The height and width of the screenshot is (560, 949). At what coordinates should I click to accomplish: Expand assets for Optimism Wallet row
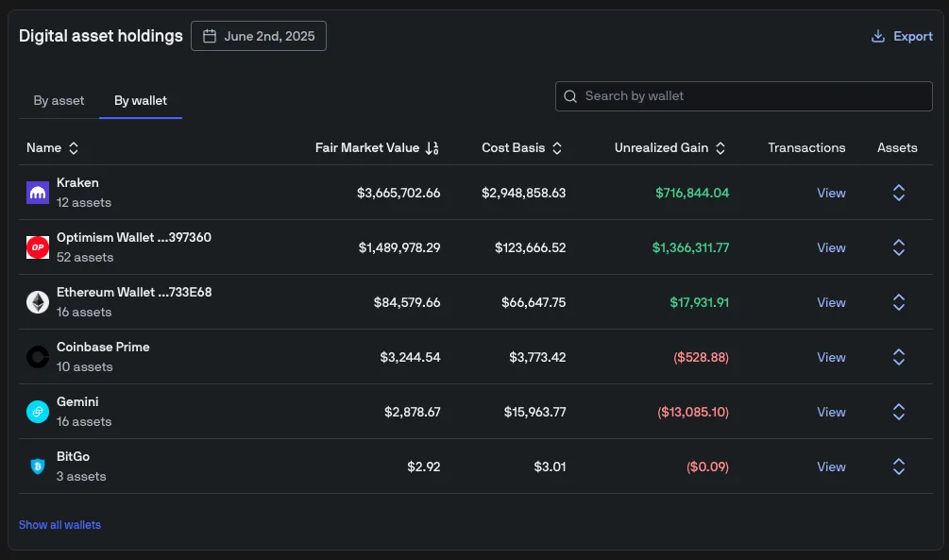pyautogui.click(x=899, y=247)
